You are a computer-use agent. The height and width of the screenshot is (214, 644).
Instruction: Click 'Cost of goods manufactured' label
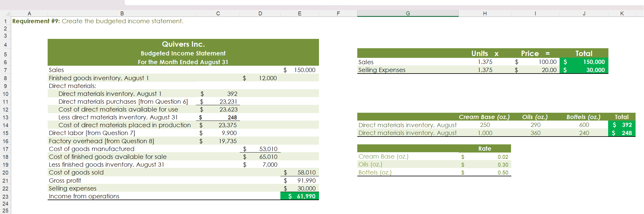click(x=92, y=149)
